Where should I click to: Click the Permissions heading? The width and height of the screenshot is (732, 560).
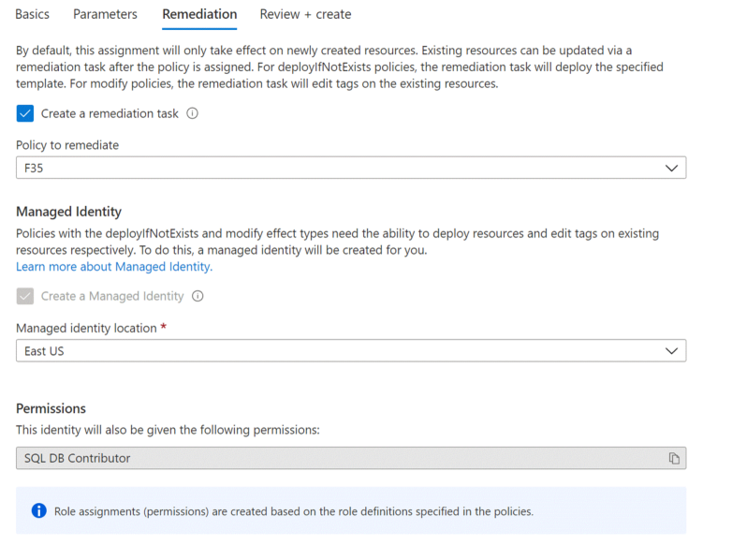click(x=51, y=408)
